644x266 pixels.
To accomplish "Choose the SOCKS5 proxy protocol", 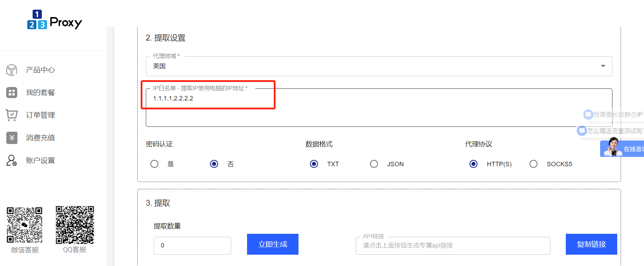I will [x=534, y=164].
